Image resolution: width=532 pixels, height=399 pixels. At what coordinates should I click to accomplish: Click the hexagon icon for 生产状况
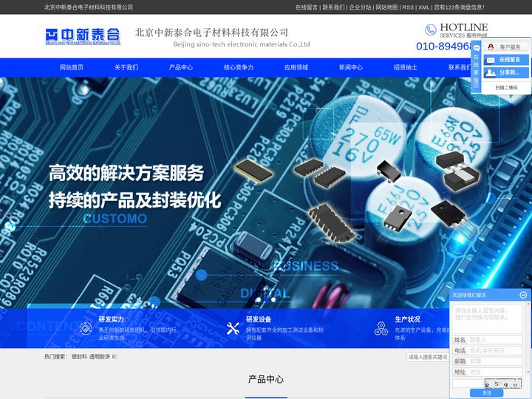[381, 328]
